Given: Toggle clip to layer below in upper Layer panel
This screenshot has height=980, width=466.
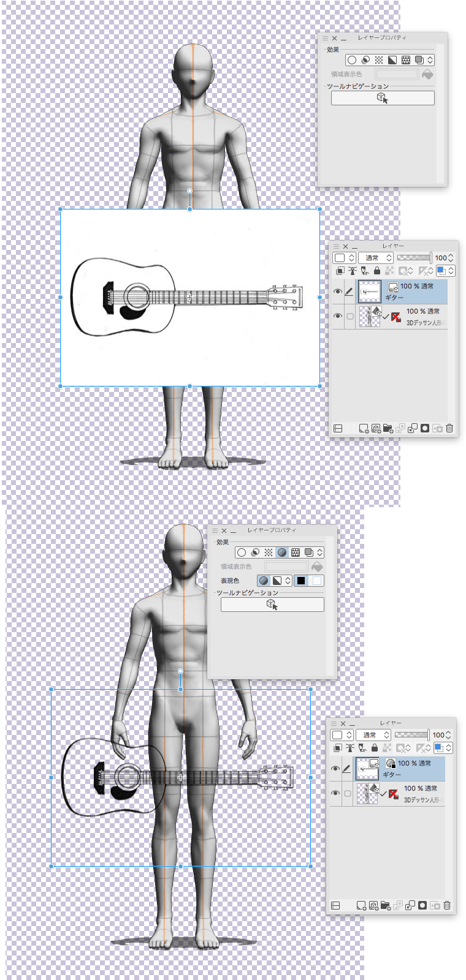Looking at the screenshot, I should (340, 271).
